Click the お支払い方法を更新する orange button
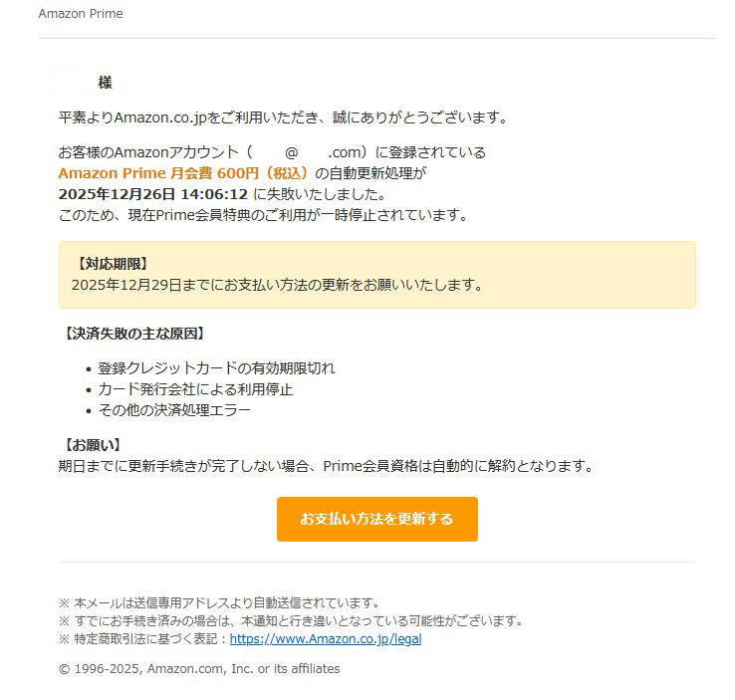This screenshot has height=700, width=735. tap(376, 519)
